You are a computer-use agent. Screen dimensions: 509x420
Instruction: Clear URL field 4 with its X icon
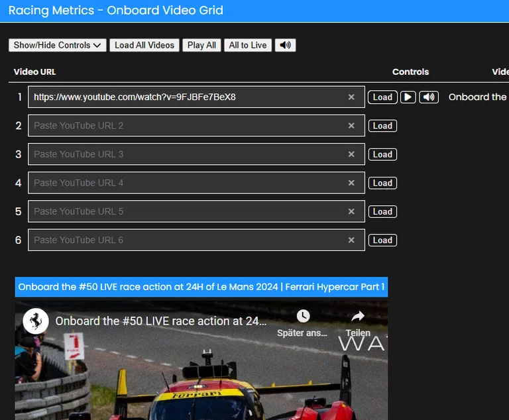click(351, 183)
